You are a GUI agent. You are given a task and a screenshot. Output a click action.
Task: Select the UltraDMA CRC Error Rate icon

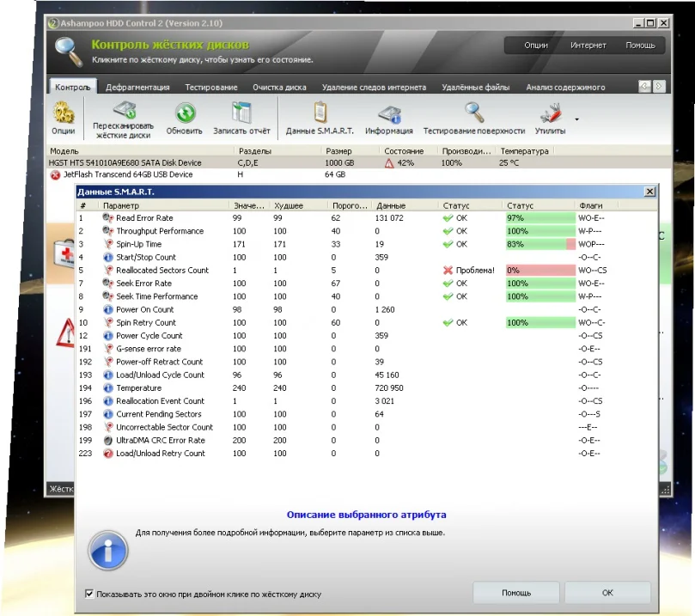(107, 440)
